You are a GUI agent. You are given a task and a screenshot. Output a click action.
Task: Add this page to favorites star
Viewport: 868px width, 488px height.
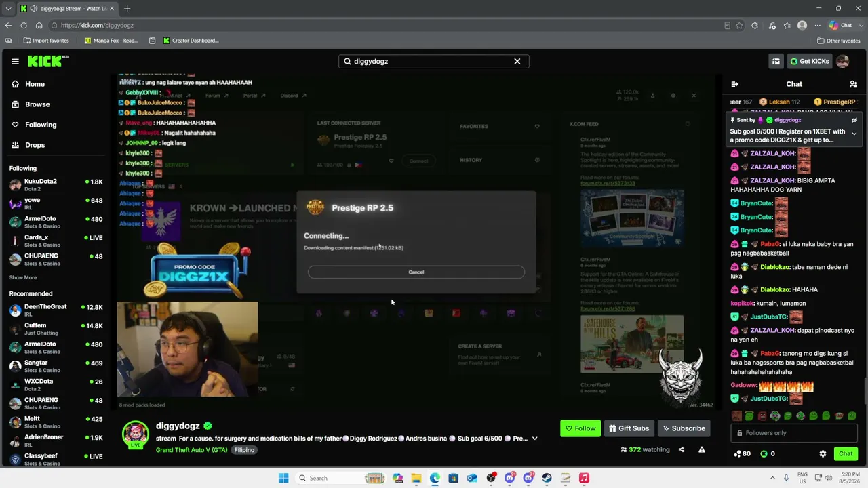(x=739, y=25)
